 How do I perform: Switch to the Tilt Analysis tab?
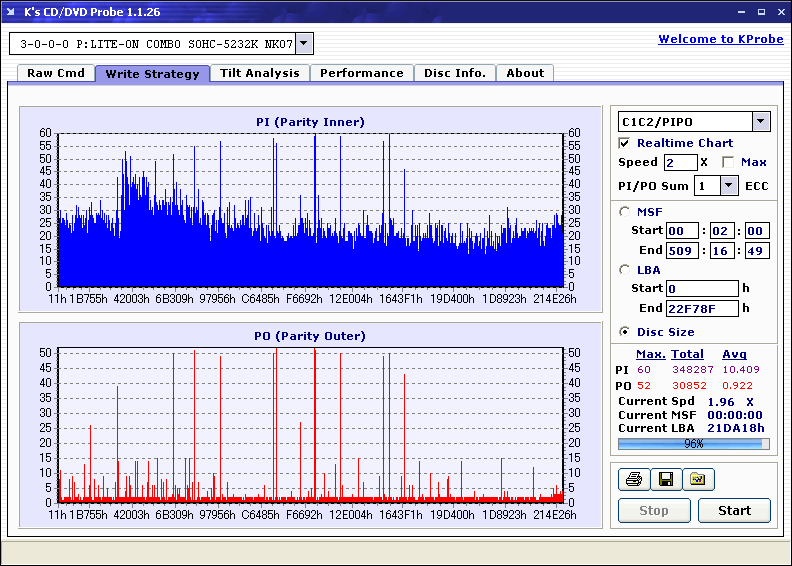tap(259, 73)
